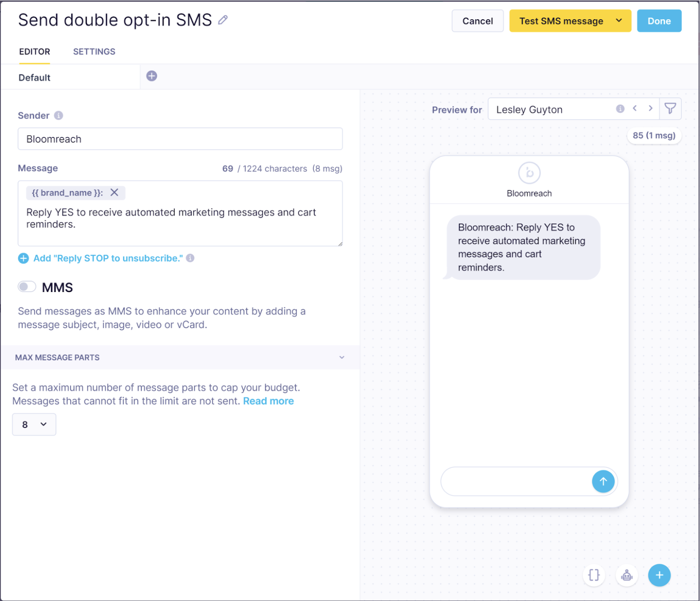Click the Done button

659,21
